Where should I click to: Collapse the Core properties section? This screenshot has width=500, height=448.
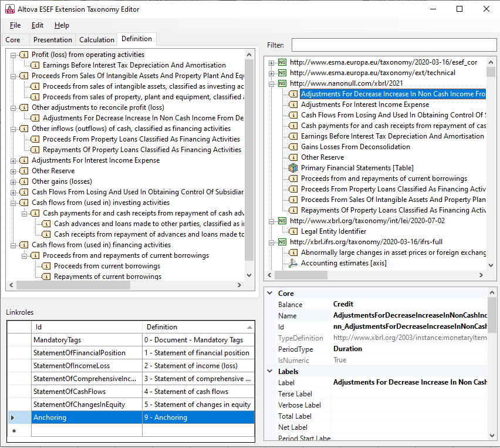[269, 294]
